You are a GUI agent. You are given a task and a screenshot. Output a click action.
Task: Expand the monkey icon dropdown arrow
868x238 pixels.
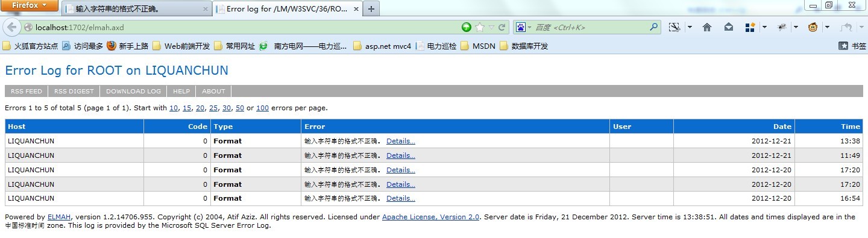[x=828, y=27]
